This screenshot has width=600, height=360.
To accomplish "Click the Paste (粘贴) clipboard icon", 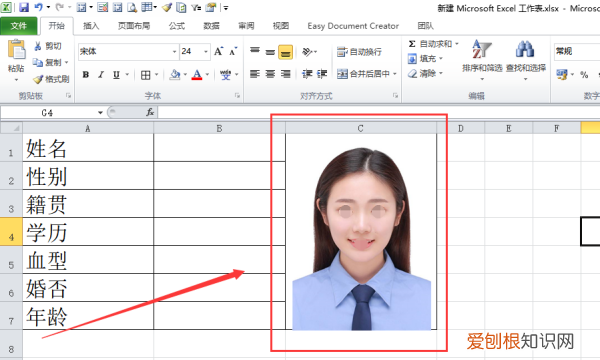I will coord(16,50).
